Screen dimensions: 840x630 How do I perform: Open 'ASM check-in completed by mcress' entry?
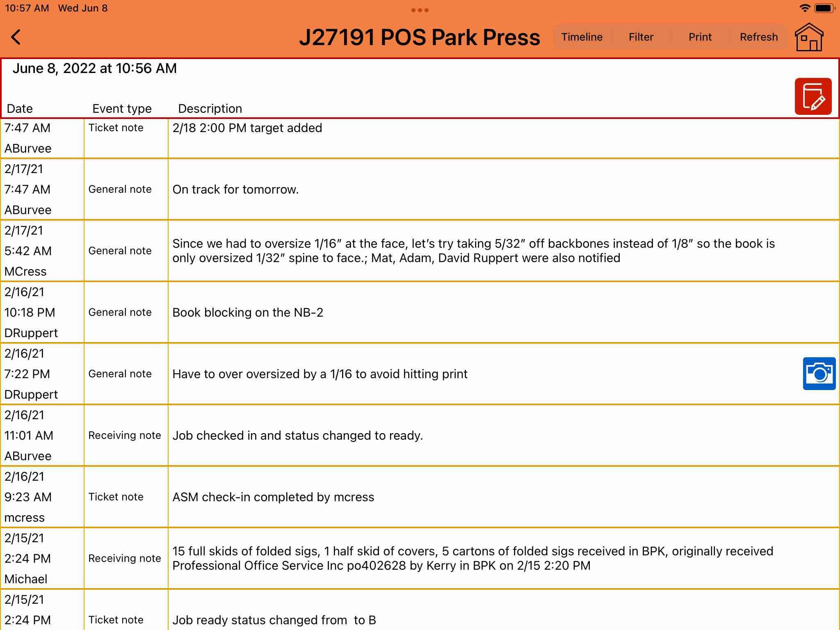coord(273,497)
